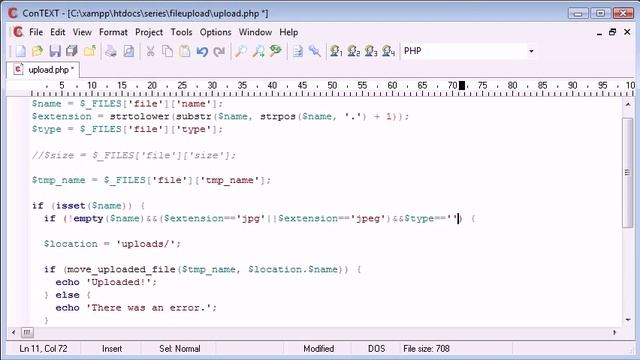This screenshot has width=640, height=360.
Task: Redo the last undone edit
Action: coord(219,51)
